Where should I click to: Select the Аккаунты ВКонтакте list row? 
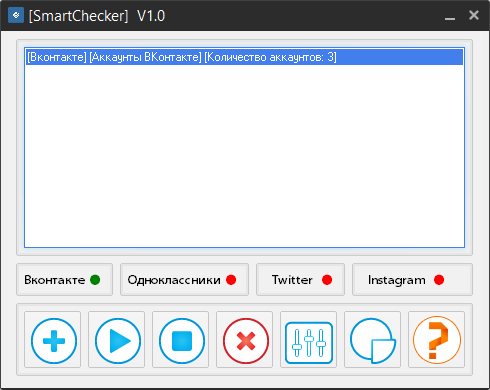click(x=244, y=57)
